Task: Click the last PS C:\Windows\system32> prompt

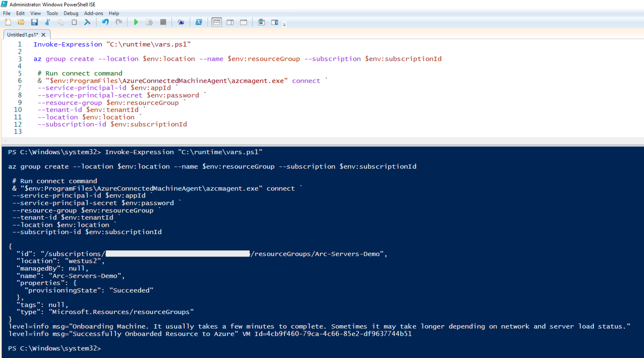Action: pos(54,348)
